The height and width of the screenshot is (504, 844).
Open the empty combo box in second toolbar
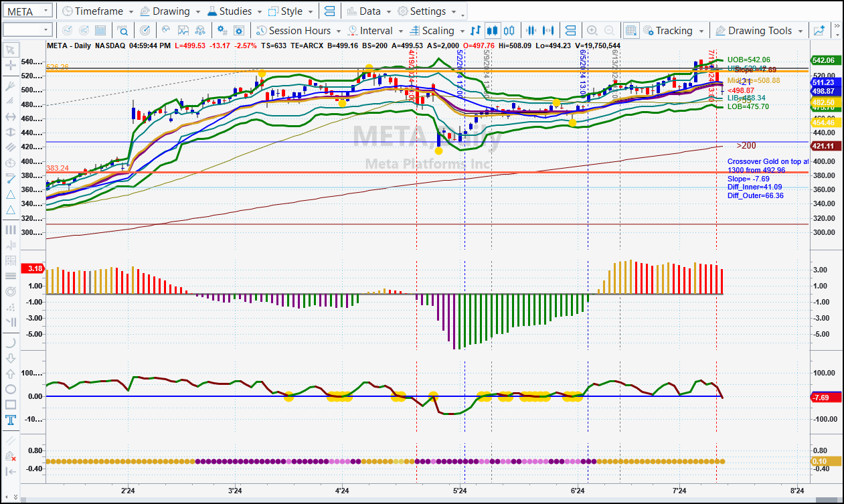pyautogui.click(x=27, y=29)
